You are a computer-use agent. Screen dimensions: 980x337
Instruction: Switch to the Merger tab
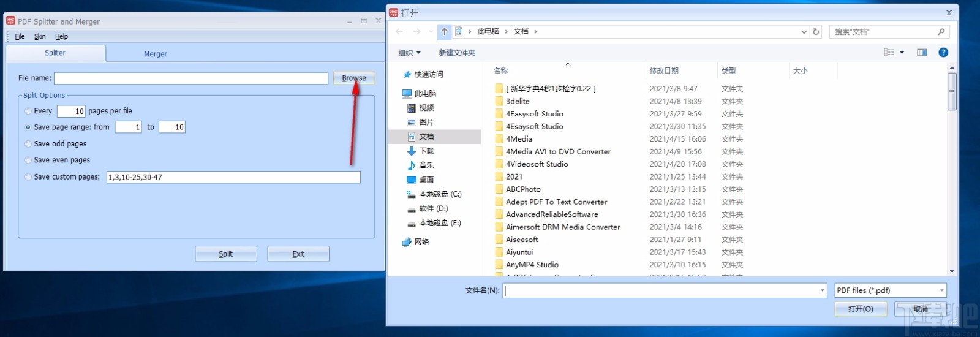(x=156, y=54)
